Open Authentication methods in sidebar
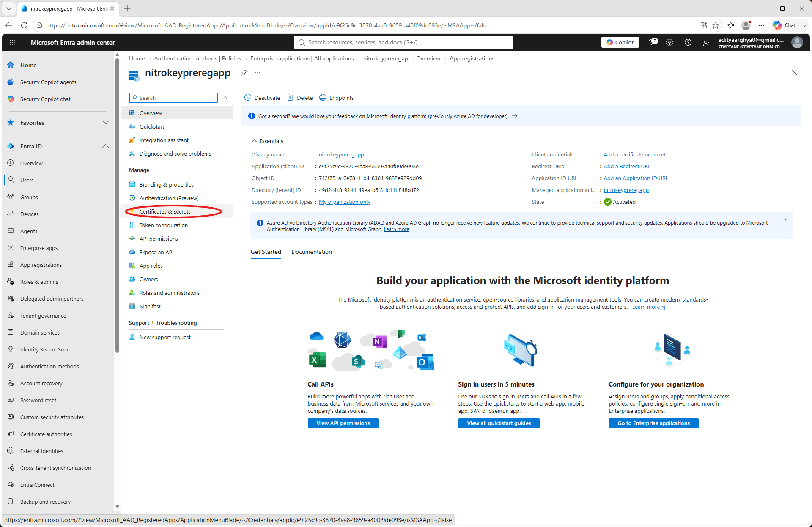Viewport: 812px width, 527px height. pos(58,366)
